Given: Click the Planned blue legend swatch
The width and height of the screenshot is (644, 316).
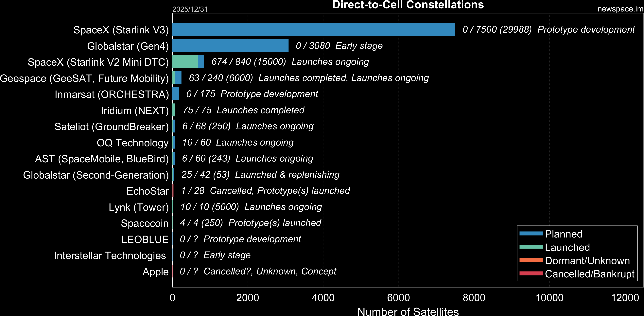Looking at the screenshot, I should point(531,234).
